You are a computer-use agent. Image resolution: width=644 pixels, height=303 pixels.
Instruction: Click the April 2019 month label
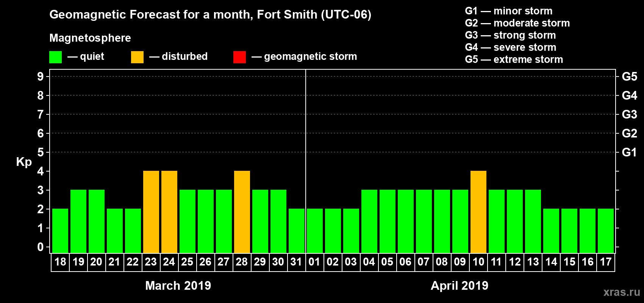[460, 286]
